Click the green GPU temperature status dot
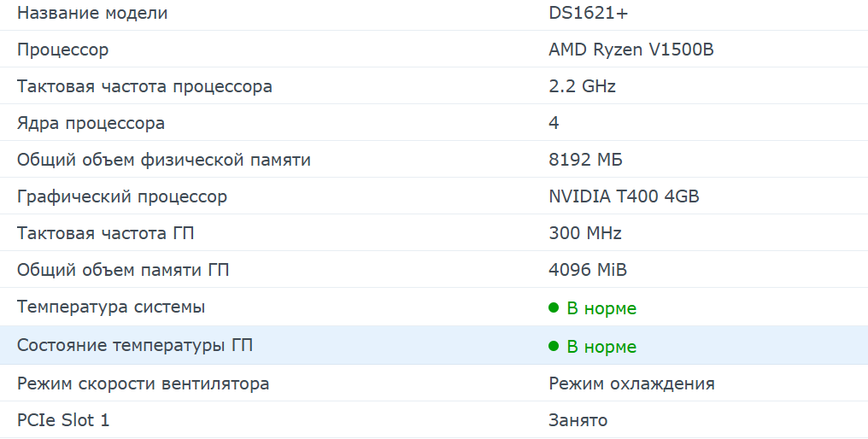This screenshot has width=868, height=439. 554,346
